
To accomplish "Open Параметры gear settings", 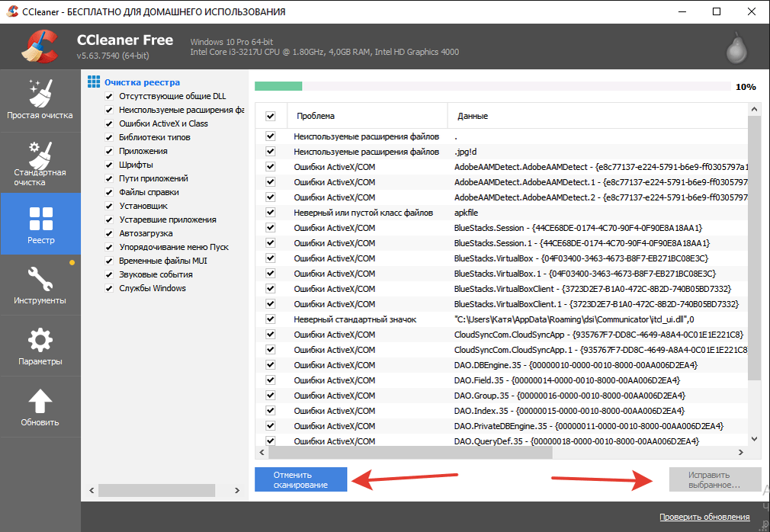I will [40, 346].
